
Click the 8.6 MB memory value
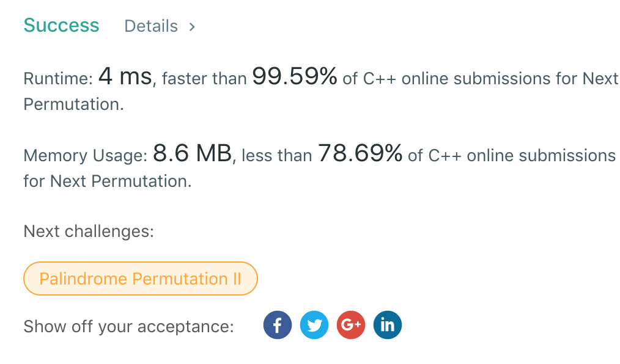point(192,154)
